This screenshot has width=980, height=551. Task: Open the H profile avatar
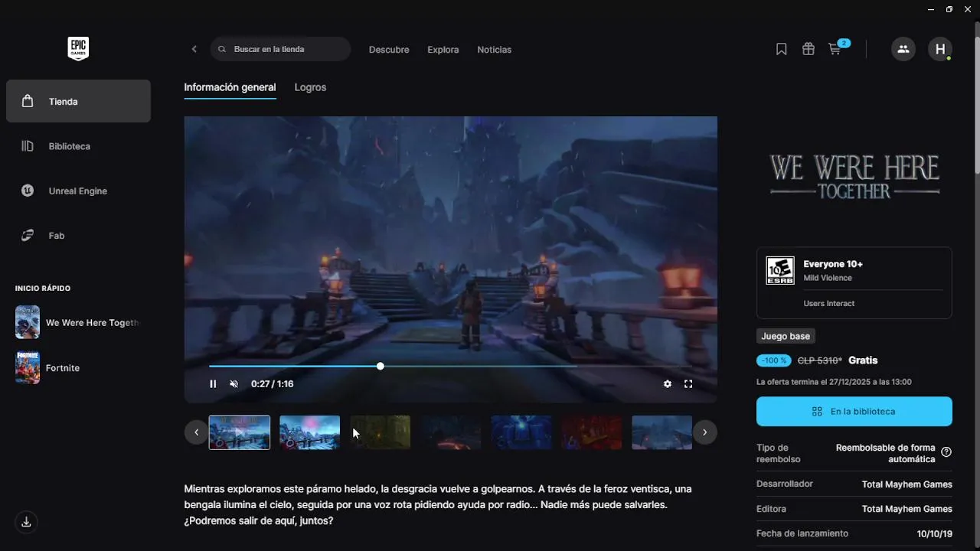click(x=940, y=49)
